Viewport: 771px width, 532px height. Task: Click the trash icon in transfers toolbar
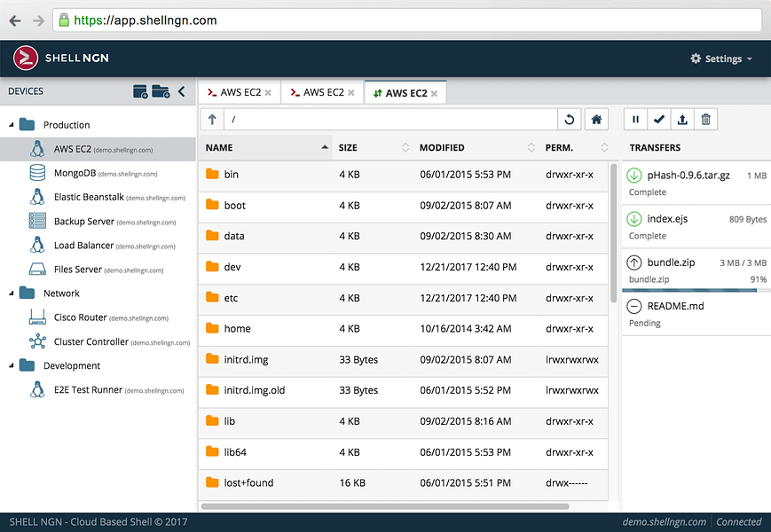click(705, 120)
